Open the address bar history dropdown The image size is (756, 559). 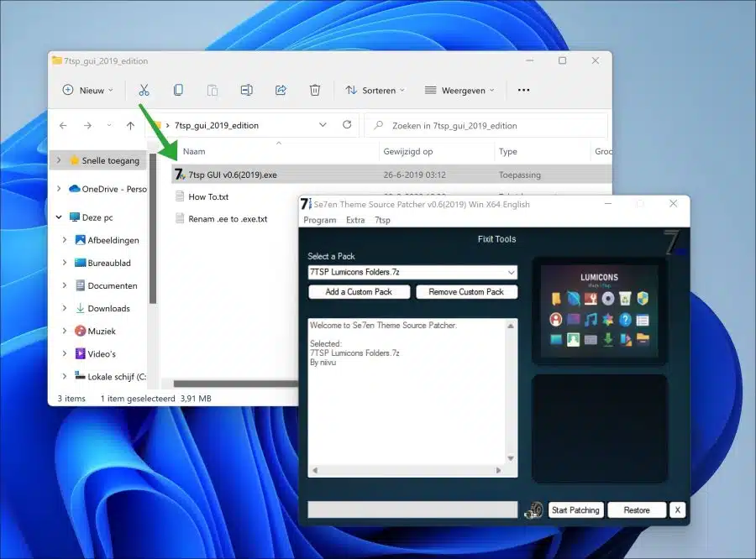(x=323, y=125)
